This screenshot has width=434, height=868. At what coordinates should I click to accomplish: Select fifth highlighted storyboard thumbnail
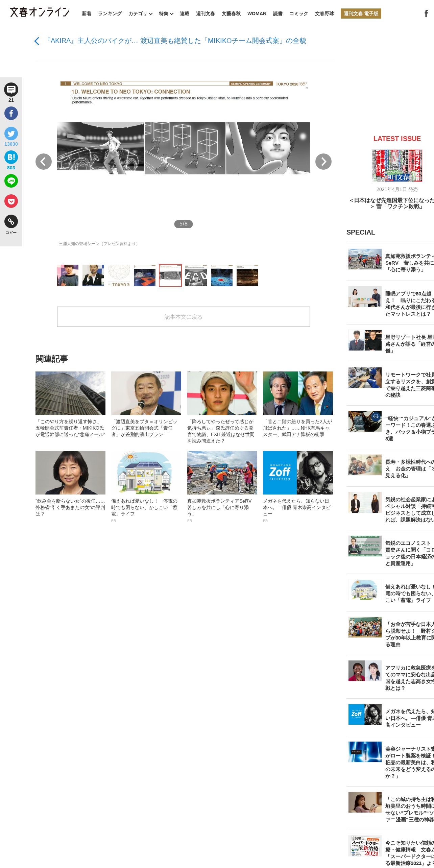(170, 275)
